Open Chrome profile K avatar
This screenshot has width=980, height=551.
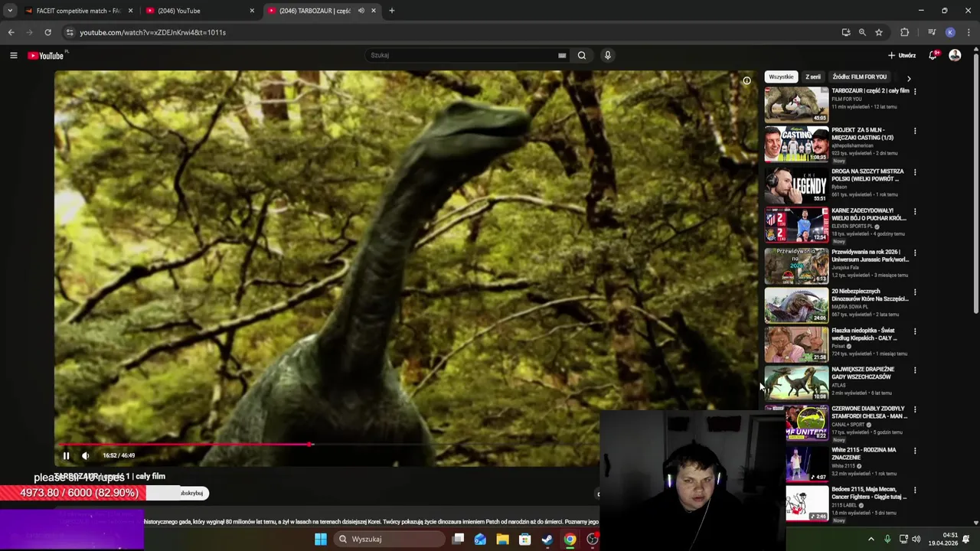pyautogui.click(x=950, y=32)
